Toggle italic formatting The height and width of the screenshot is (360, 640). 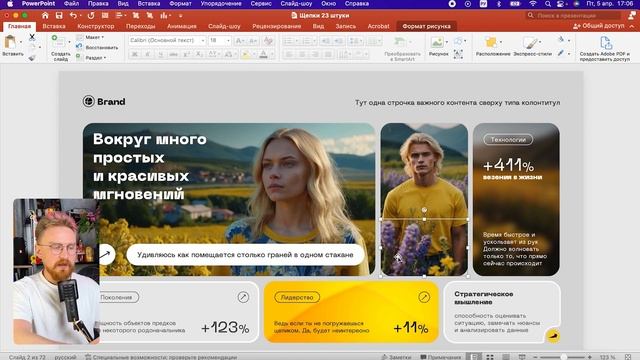(148, 54)
